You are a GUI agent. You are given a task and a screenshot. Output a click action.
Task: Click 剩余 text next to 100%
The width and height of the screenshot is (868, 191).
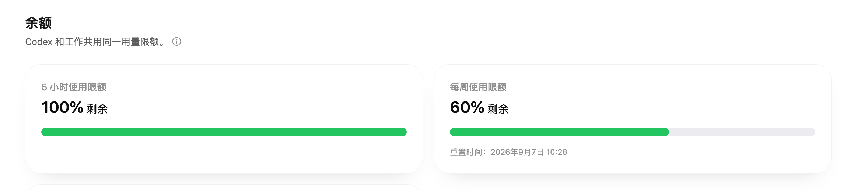pos(97,109)
